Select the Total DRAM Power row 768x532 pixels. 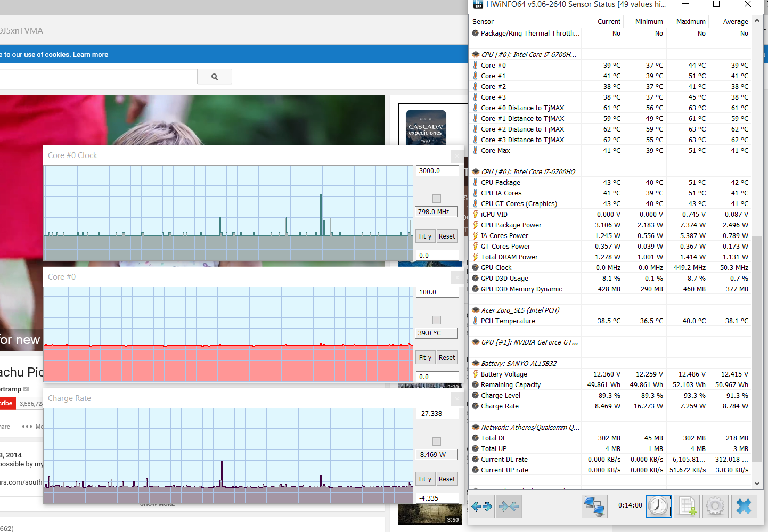(x=610, y=257)
